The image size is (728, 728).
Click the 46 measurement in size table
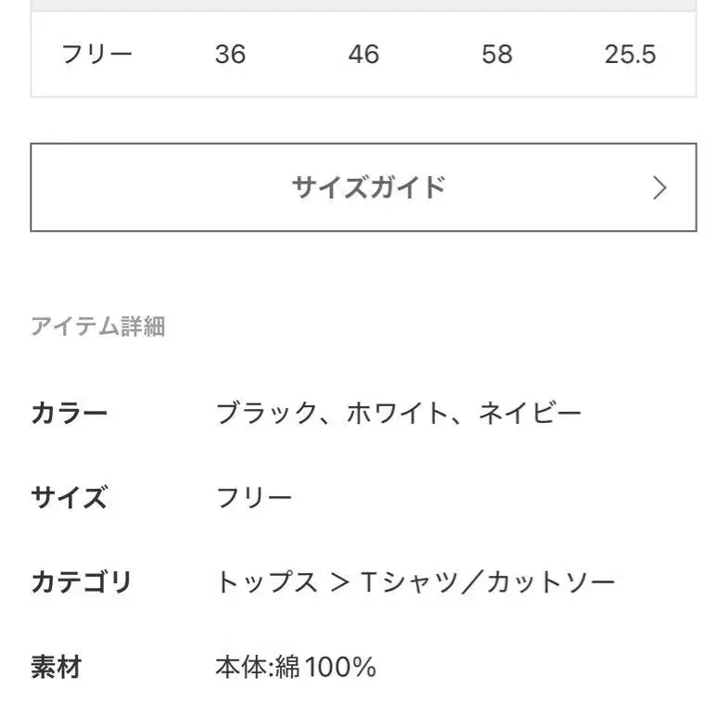pos(364,54)
